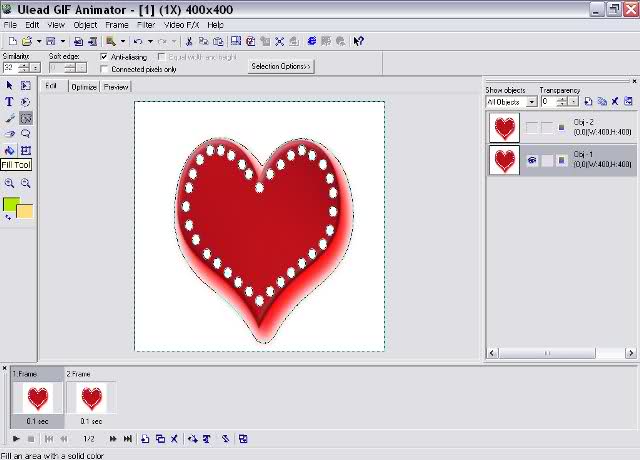Open the Show objects dropdown

click(531, 102)
